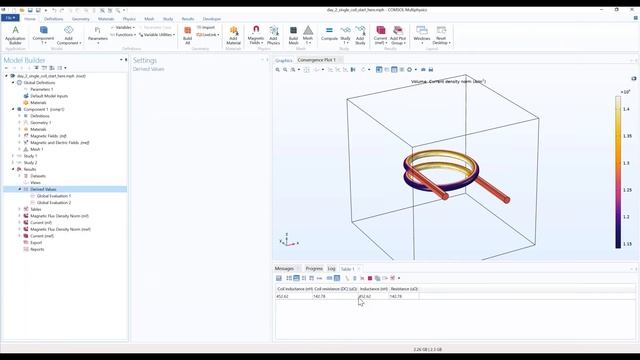Click Import in Geometry group
This screenshot has width=640, height=360.
[x=206, y=27]
